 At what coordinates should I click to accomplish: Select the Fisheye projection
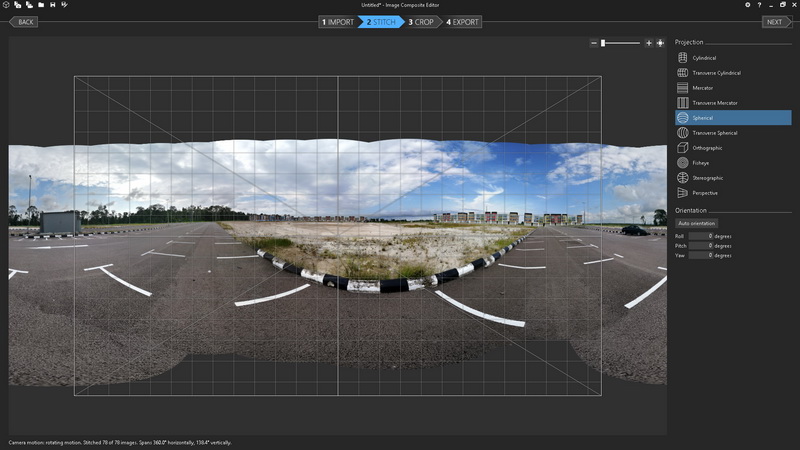click(x=733, y=163)
